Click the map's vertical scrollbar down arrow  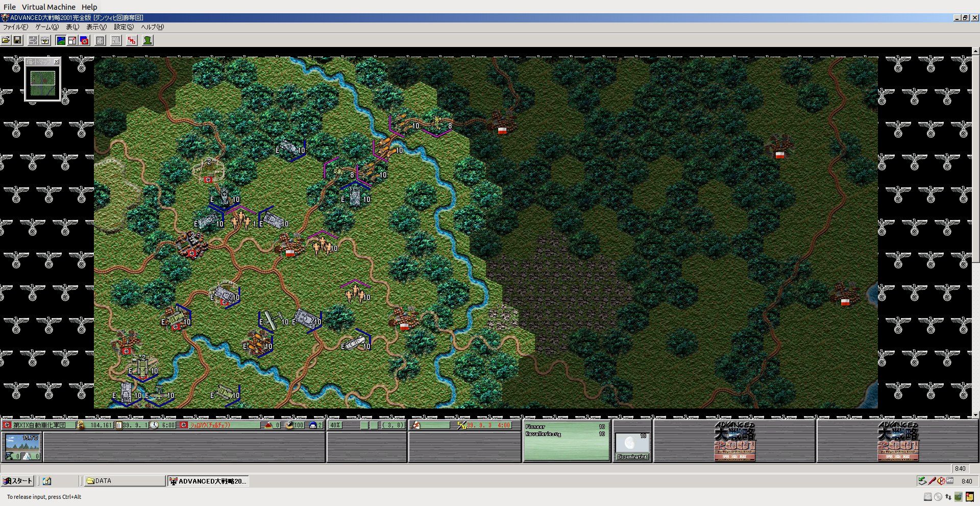point(976,415)
